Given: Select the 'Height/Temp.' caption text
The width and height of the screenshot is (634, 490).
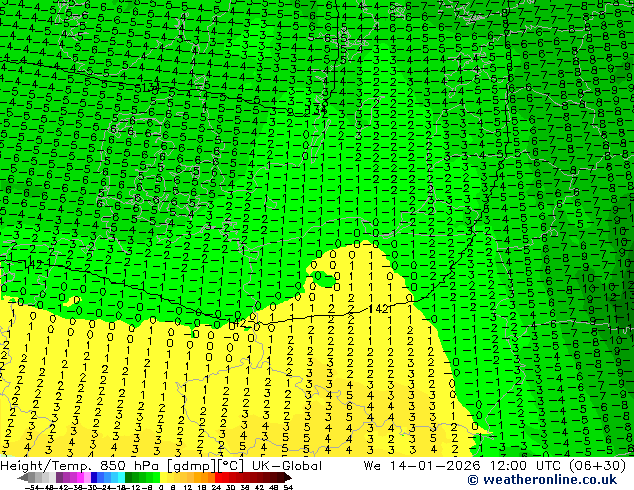Looking at the screenshot, I should pos(44,466).
